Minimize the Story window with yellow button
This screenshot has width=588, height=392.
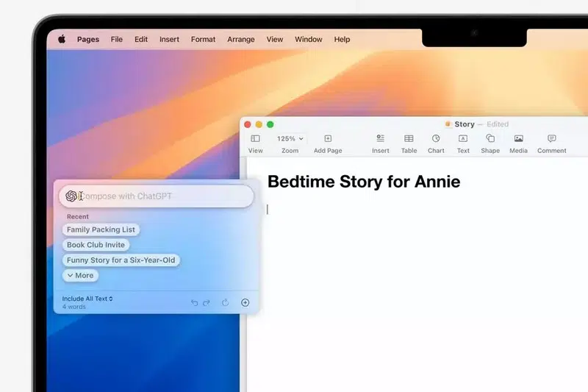coord(259,124)
